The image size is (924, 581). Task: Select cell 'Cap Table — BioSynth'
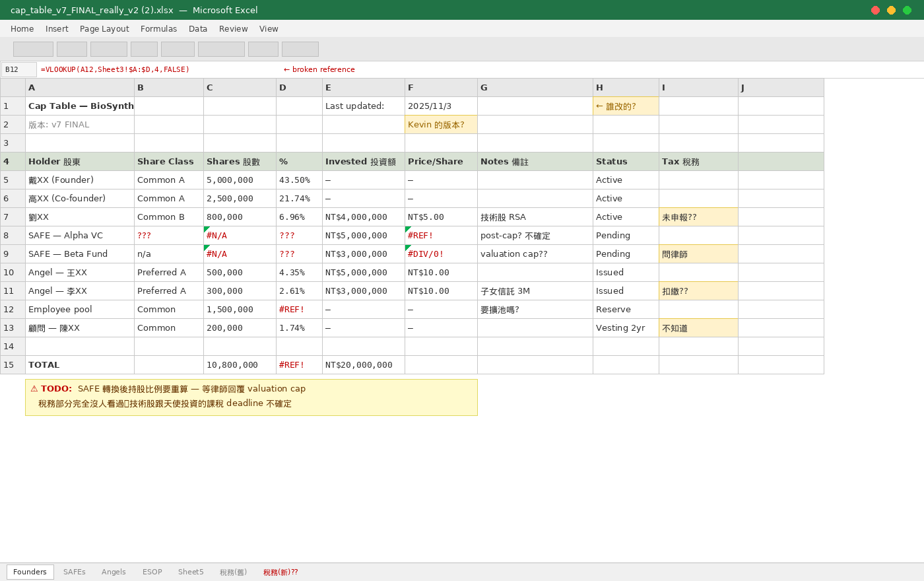(x=80, y=106)
